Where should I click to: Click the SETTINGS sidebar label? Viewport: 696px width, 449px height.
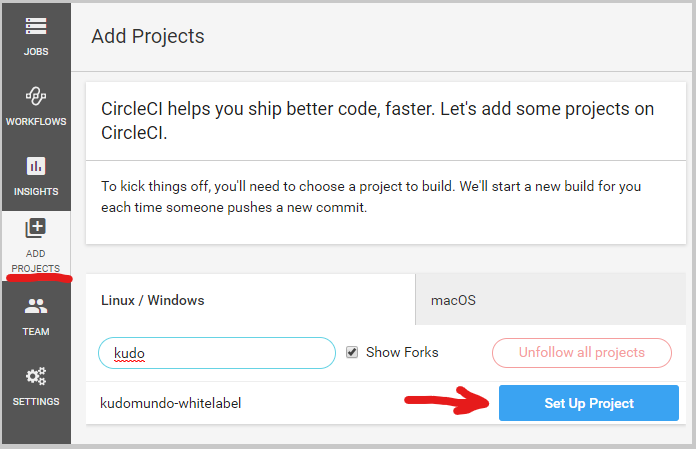pos(36,402)
